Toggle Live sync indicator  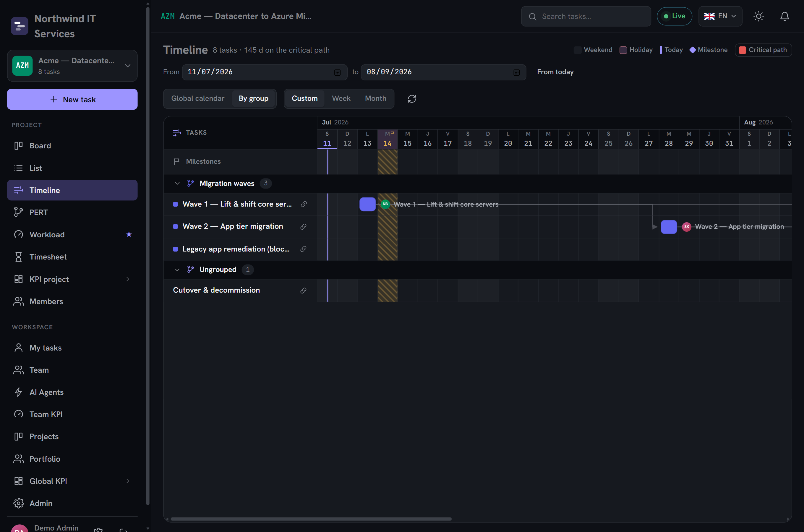pyautogui.click(x=674, y=16)
